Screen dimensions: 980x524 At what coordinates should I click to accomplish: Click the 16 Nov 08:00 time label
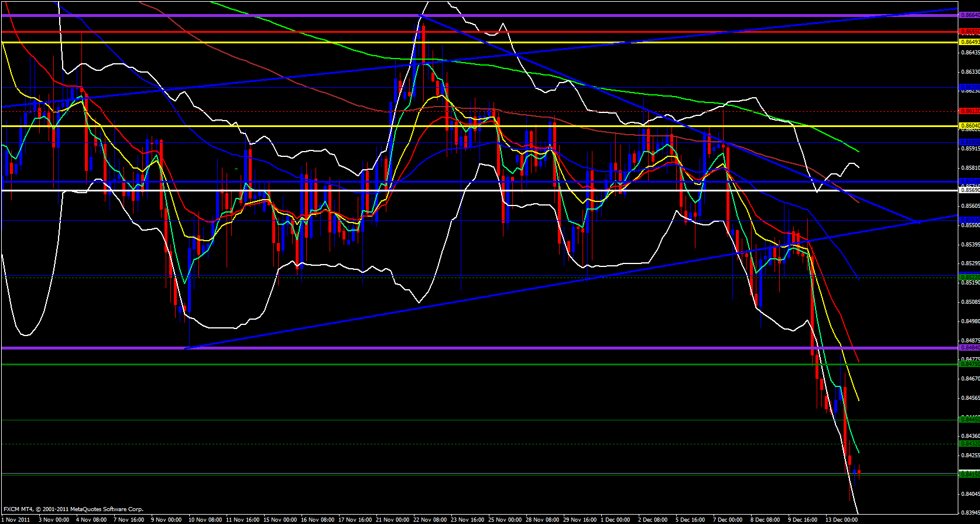click(318, 520)
